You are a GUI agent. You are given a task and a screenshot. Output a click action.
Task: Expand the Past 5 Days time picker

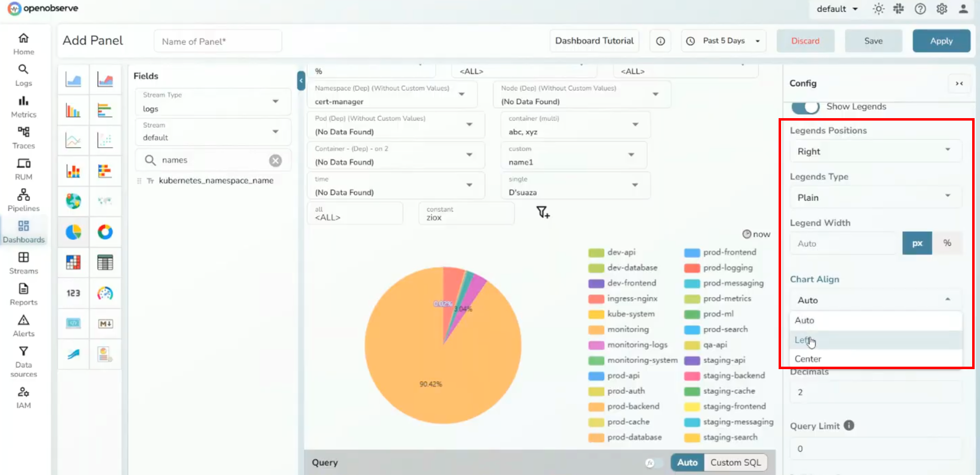(x=723, y=41)
